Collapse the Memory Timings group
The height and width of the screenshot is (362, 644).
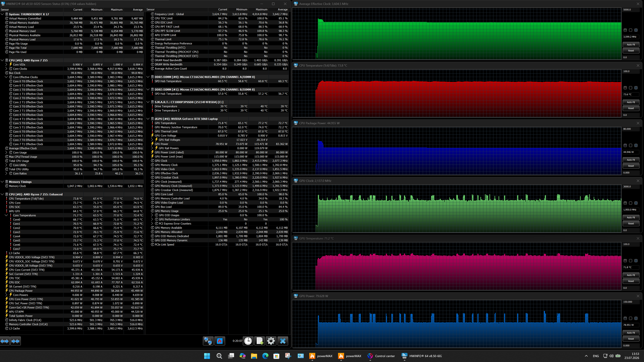tap(2, 182)
